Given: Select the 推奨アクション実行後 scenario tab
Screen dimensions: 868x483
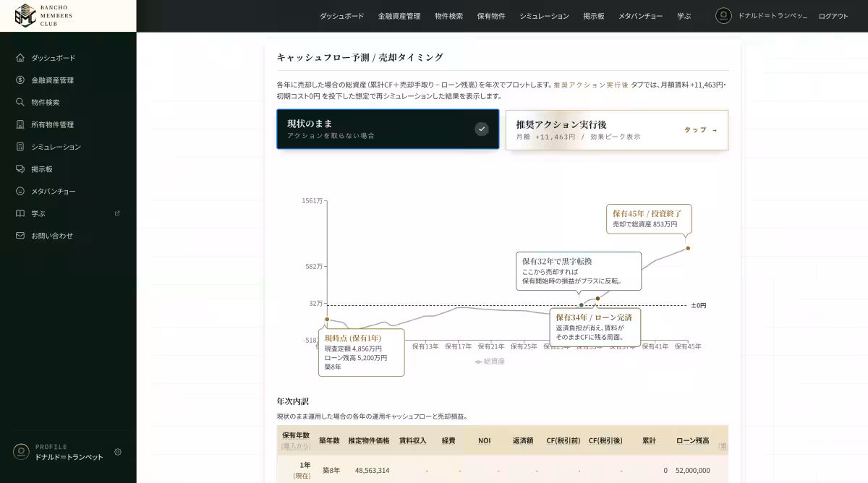Looking at the screenshot, I should pos(617,130).
